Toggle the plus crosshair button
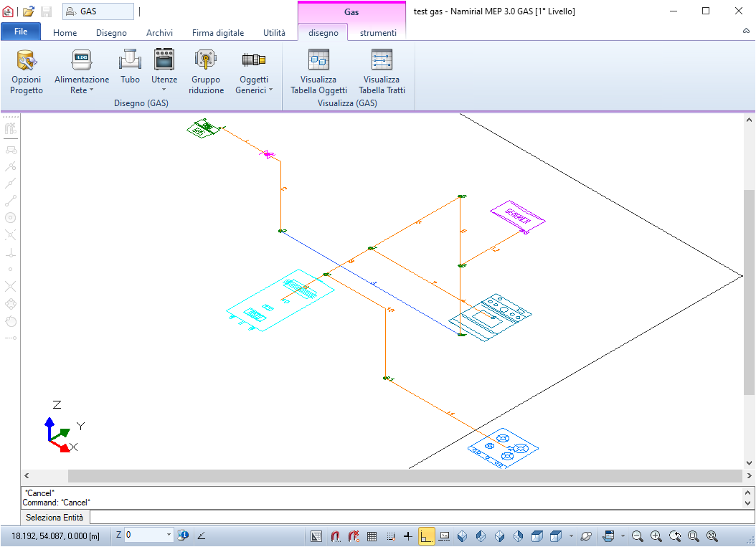 [x=408, y=536]
